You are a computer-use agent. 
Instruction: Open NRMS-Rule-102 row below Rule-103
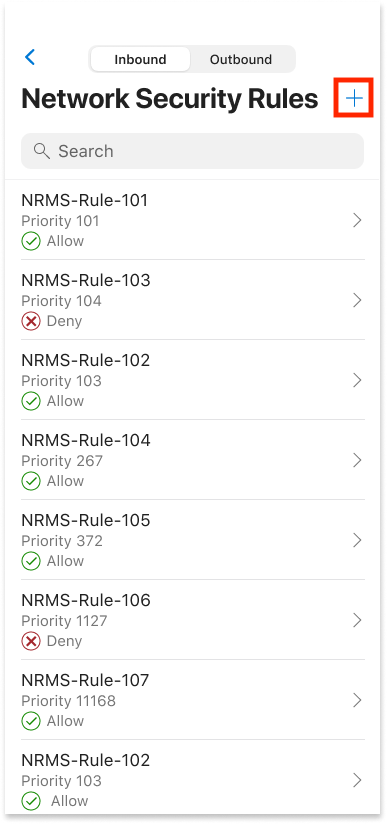(x=192, y=379)
